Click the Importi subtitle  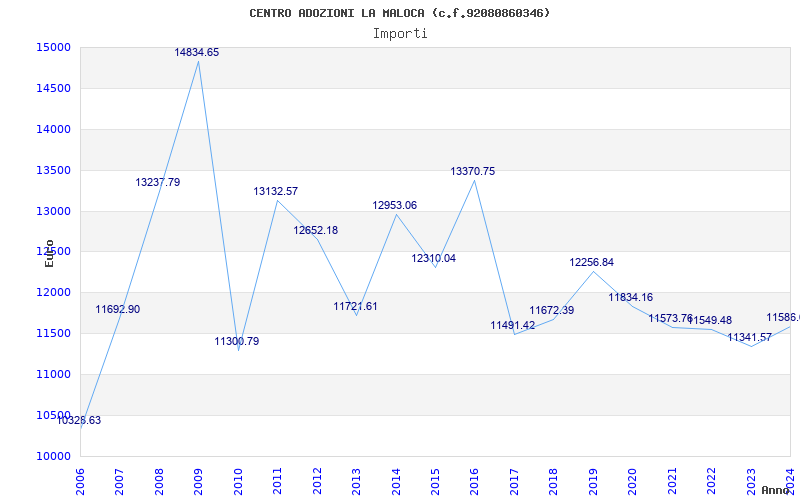pyautogui.click(x=400, y=34)
